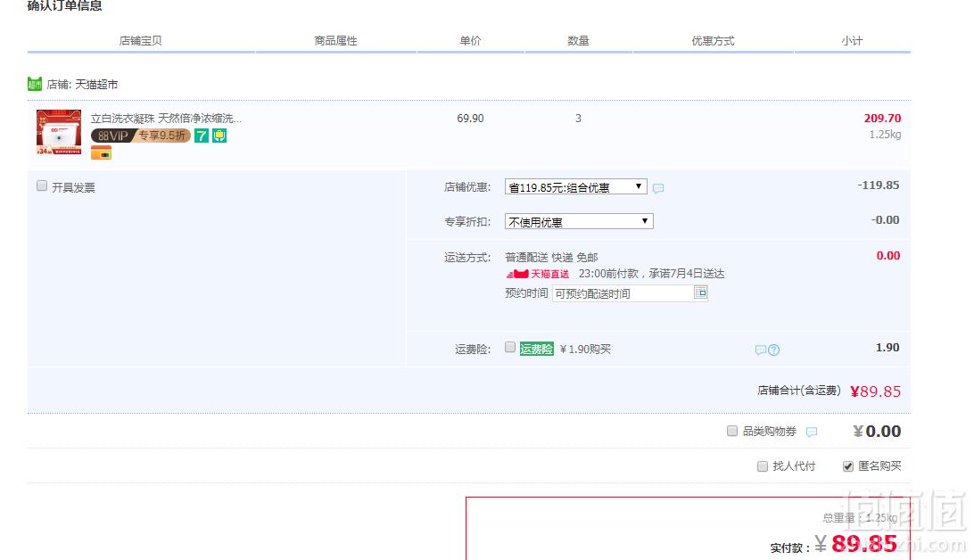The width and height of the screenshot is (974, 560).
Task: Uncheck the 匿名购买 checkbox
Action: tap(848, 466)
